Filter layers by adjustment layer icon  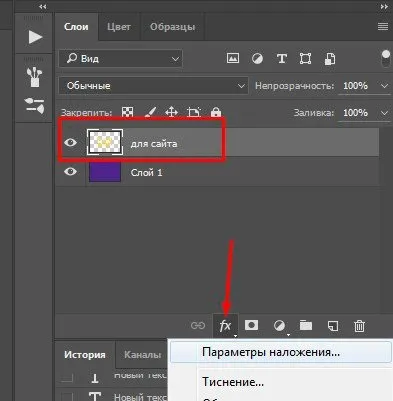pos(257,59)
